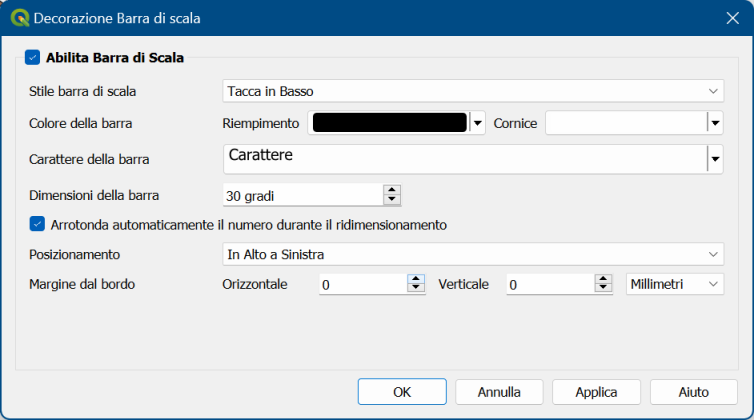The height and width of the screenshot is (420, 754).
Task: Click the Orizzontale margin input field
Action: (x=363, y=284)
